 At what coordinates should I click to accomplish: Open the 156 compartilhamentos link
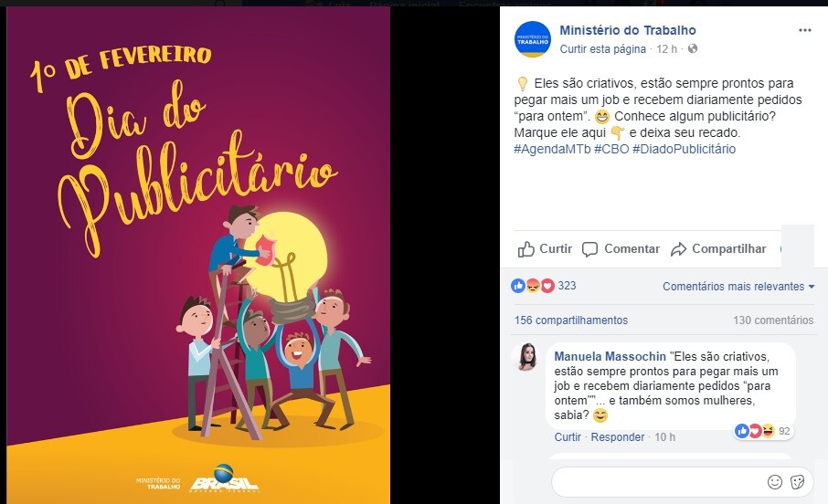(571, 320)
